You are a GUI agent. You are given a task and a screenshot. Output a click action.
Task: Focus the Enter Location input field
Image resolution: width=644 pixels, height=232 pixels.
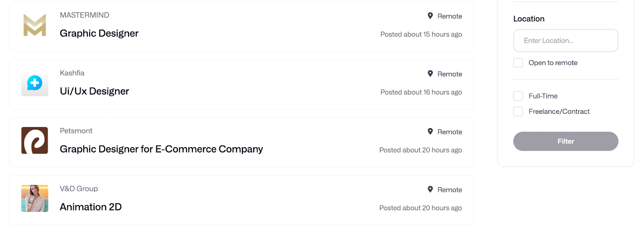click(566, 41)
